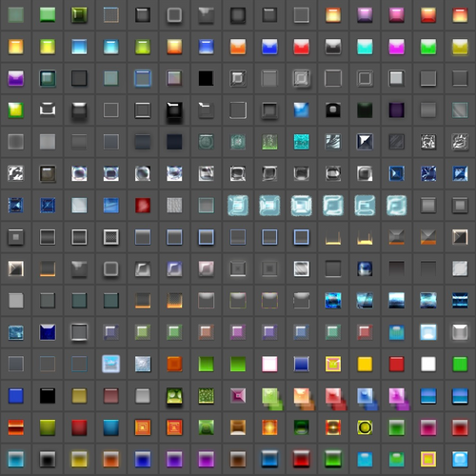
Task: Choose the navy blue swatch with white notch
Action: pyautogui.click(x=48, y=332)
